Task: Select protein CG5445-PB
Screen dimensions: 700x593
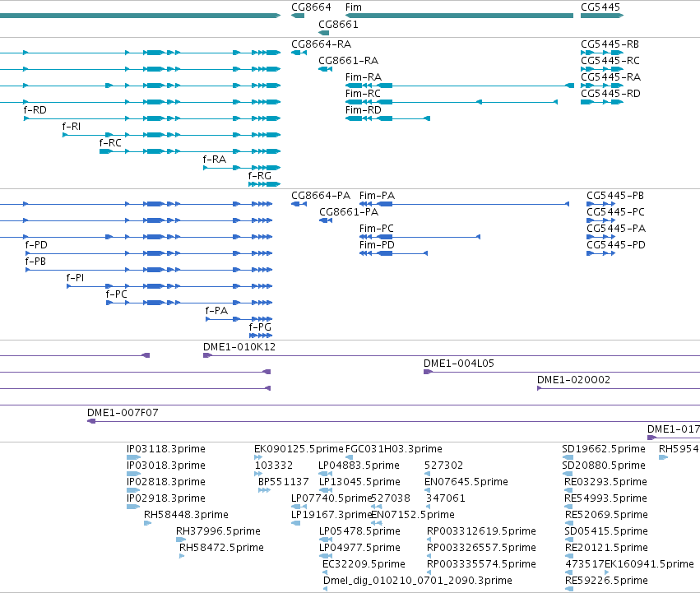Action: [x=615, y=196]
